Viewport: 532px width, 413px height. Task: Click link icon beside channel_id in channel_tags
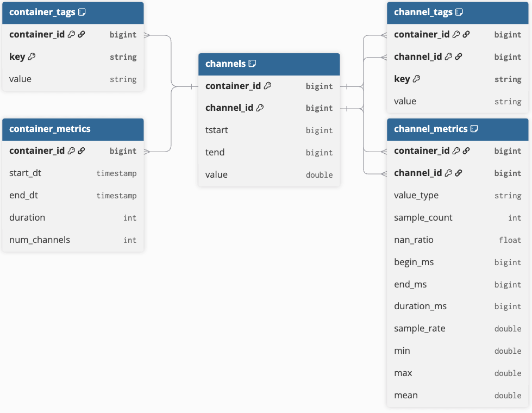point(458,57)
